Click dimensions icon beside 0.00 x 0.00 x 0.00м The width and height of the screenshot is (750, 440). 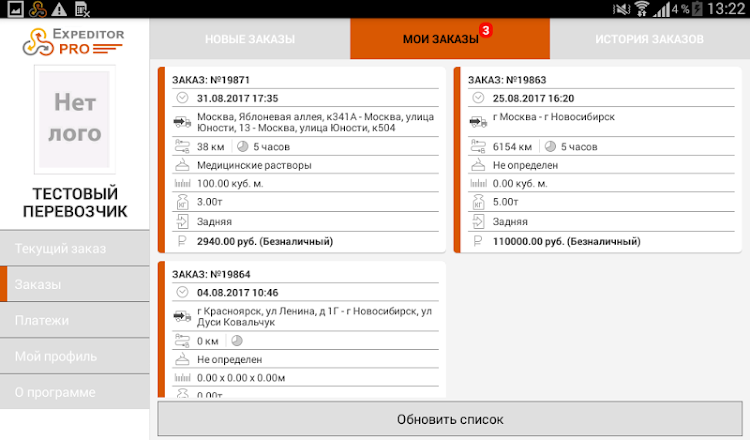tap(182, 377)
